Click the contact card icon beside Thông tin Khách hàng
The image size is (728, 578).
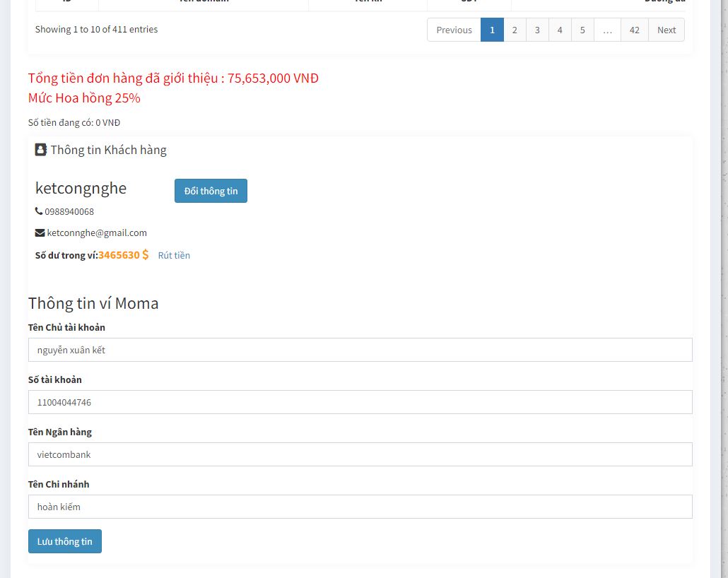[41, 150]
